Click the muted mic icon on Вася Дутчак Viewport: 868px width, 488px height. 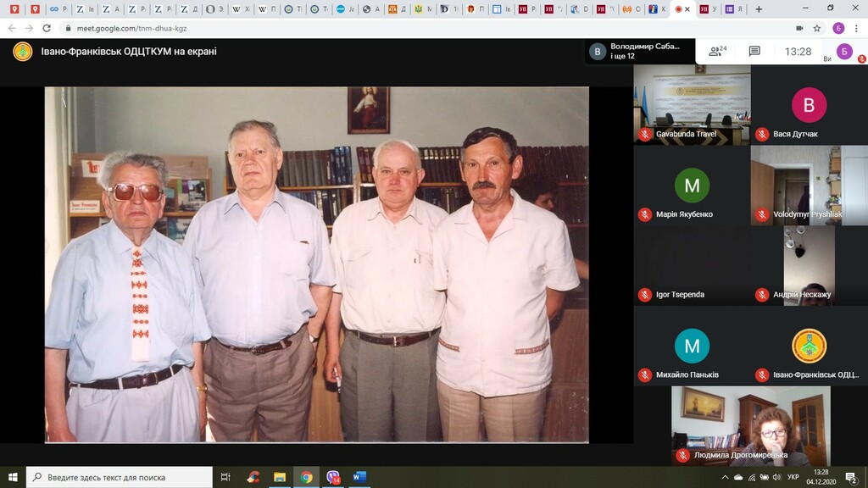tap(761, 134)
